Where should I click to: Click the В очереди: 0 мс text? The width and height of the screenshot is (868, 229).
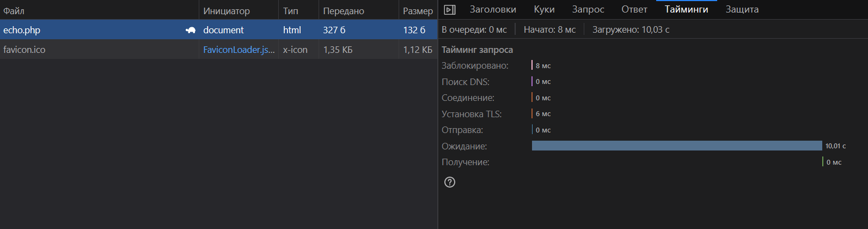[x=474, y=29]
